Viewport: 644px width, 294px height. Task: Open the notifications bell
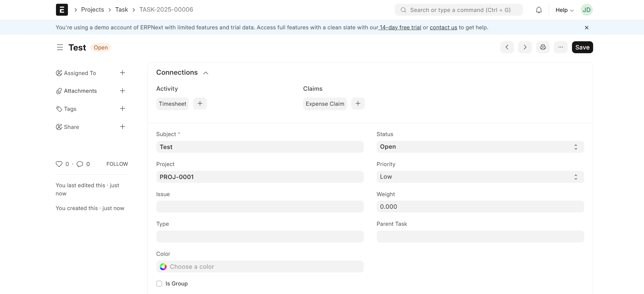[539, 10]
